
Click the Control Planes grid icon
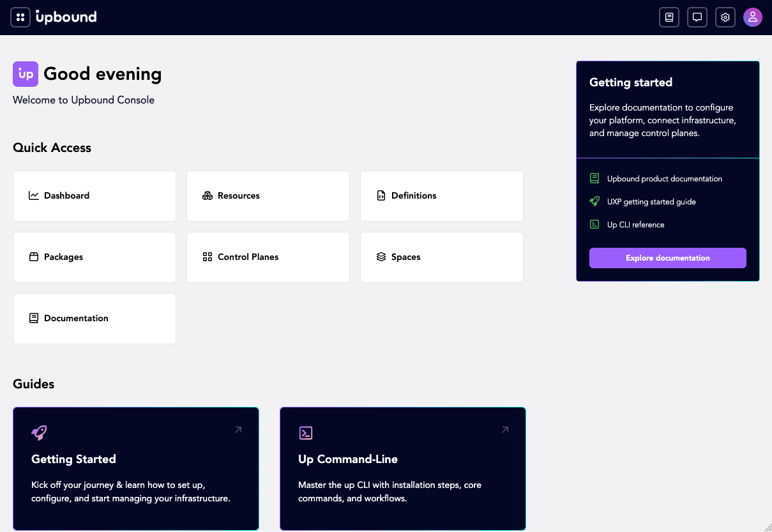click(x=208, y=257)
